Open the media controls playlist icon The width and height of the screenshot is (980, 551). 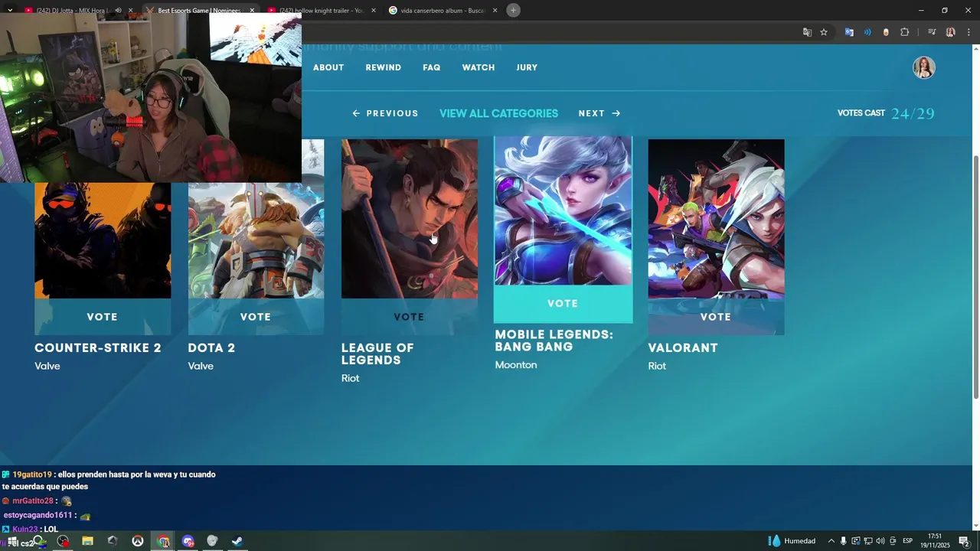pyautogui.click(x=932, y=32)
